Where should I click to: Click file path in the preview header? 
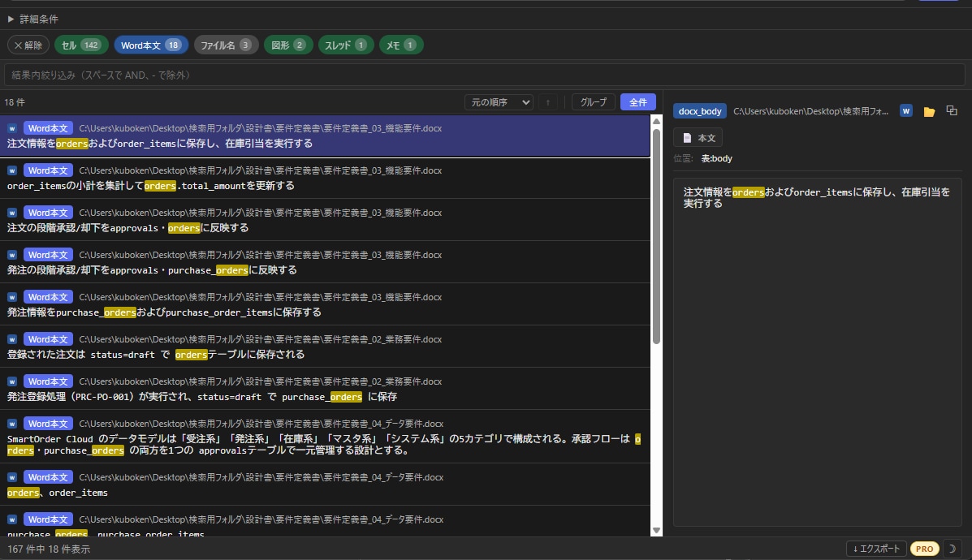coord(810,111)
